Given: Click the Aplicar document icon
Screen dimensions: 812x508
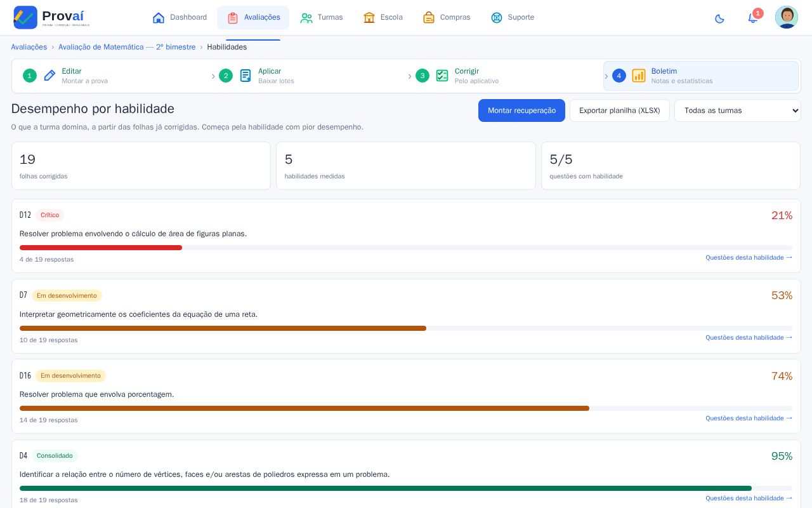Looking at the screenshot, I should (246, 76).
